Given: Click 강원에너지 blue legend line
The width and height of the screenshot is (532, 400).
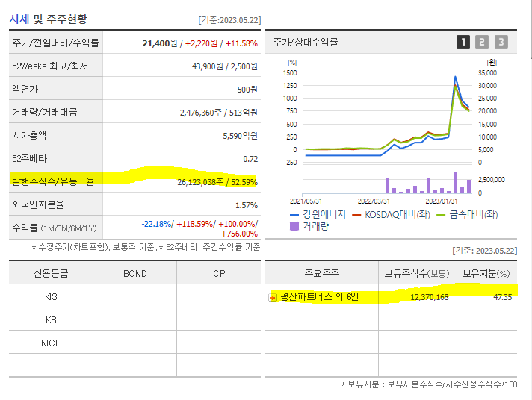Looking at the screenshot, I should click(294, 215).
